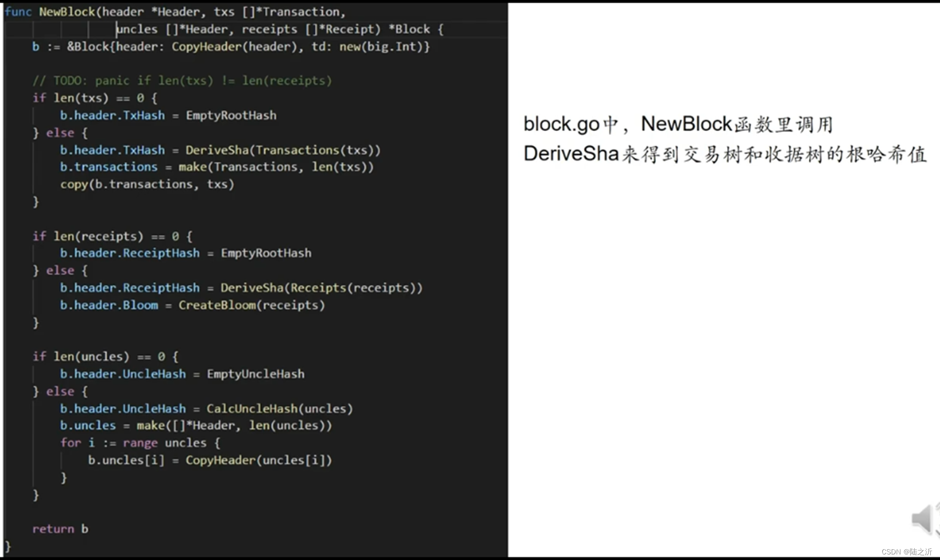Click 'copy(b.transactions, txs)' line
This screenshot has width=940, height=560.
(147, 184)
